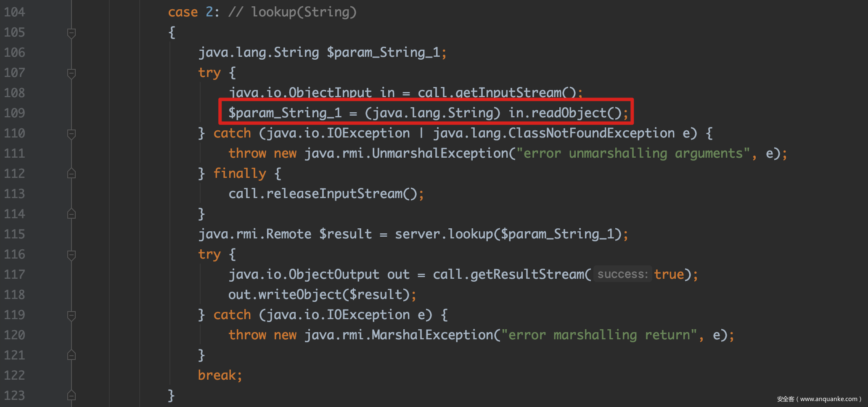Viewport: 868px width, 407px height.
Task: Fold the finally block at line 112
Action: point(71,174)
